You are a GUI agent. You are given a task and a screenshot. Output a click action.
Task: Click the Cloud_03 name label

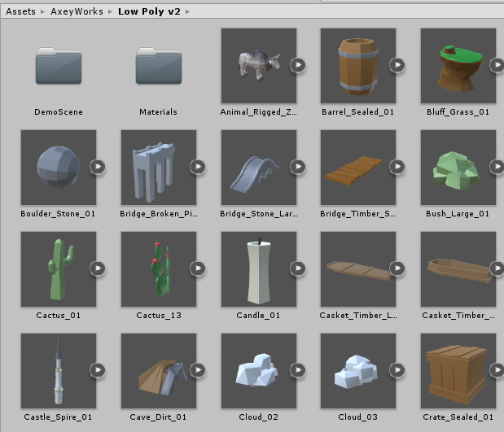(357, 417)
